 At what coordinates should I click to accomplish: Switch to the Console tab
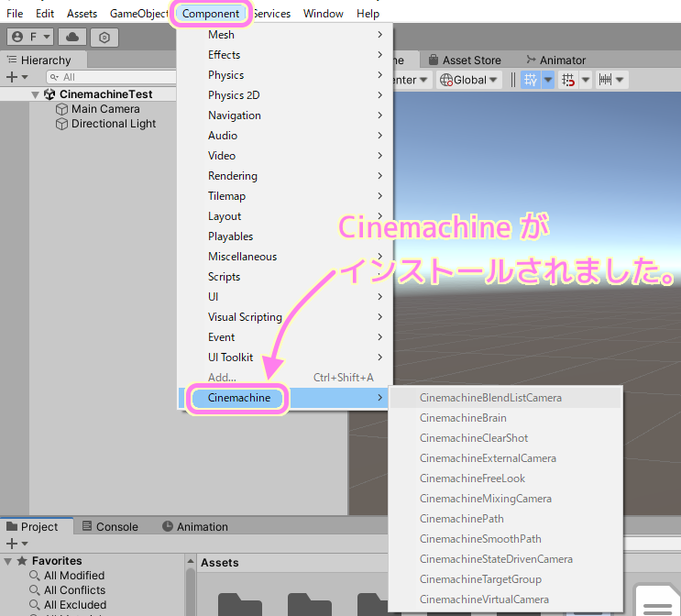pos(110,526)
